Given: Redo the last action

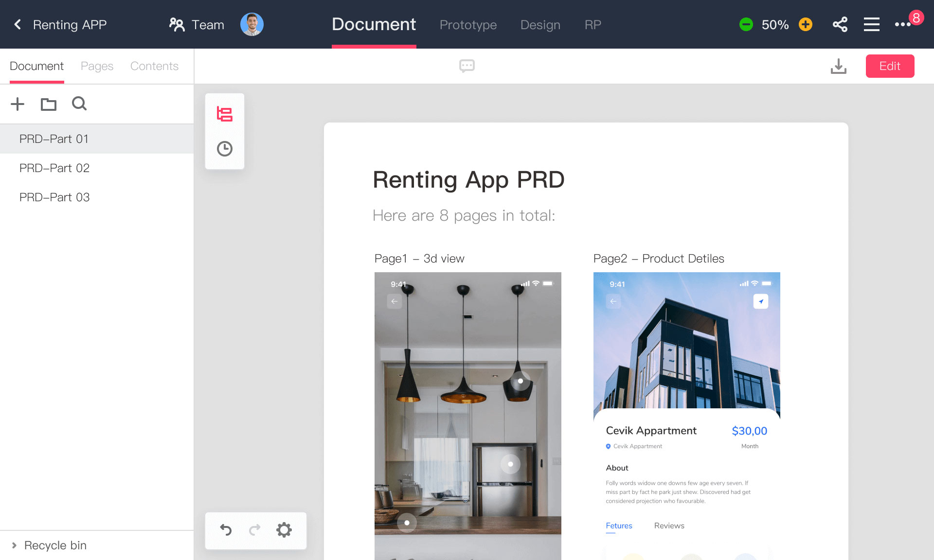Looking at the screenshot, I should (x=255, y=529).
